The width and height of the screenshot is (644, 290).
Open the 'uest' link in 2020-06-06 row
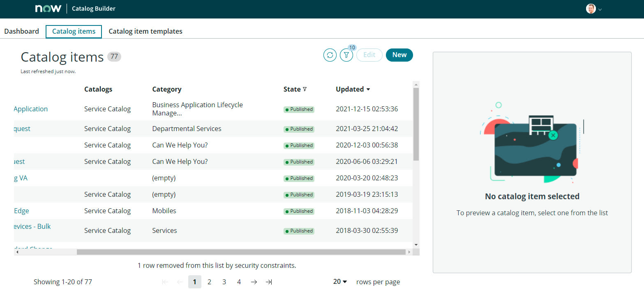click(x=19, y=161)
